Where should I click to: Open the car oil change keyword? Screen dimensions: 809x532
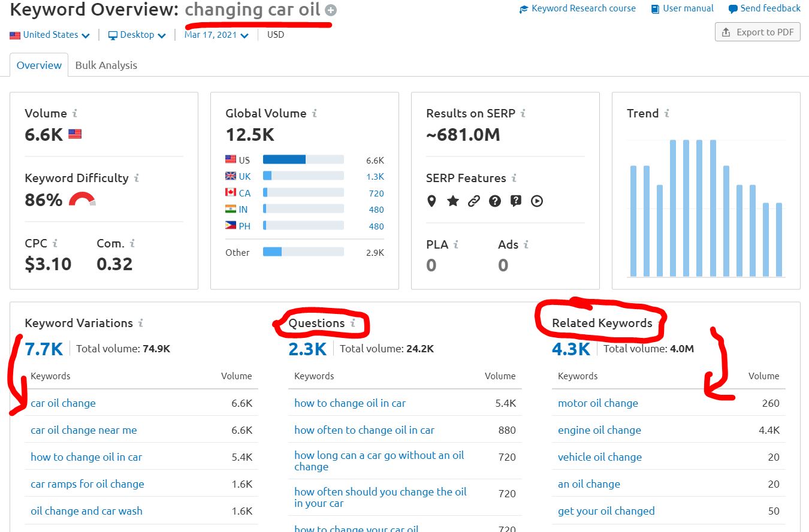(x=63, y=403)
